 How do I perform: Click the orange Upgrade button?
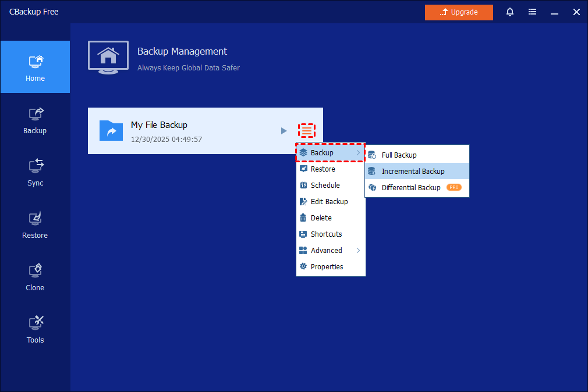pos(459,12)
